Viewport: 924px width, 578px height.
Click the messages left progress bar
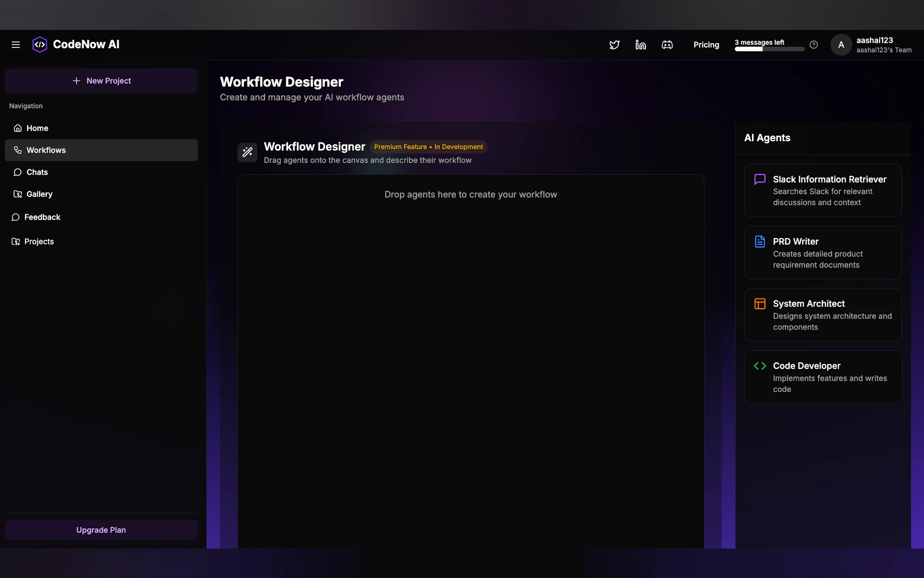[x=769, y=49]
